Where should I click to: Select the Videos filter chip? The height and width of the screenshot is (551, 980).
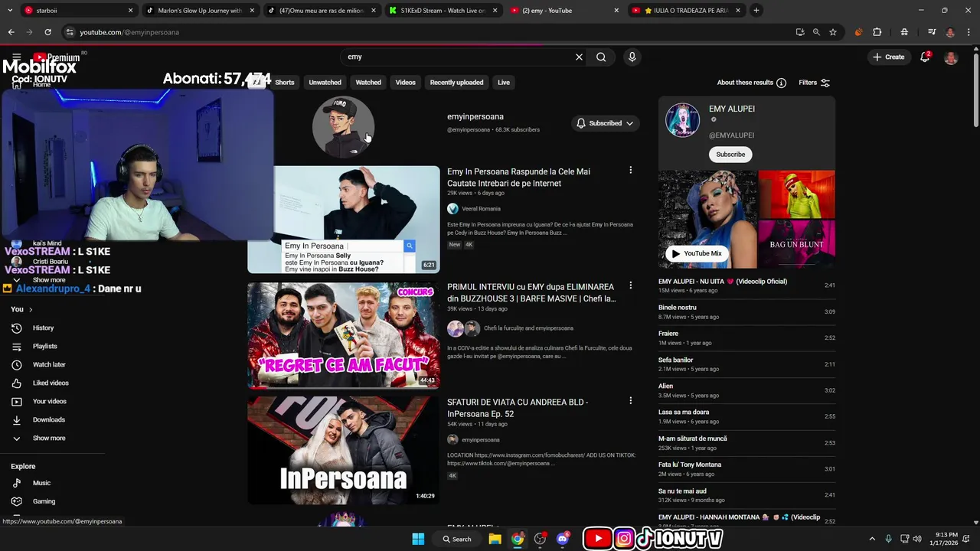coord(405,83)
